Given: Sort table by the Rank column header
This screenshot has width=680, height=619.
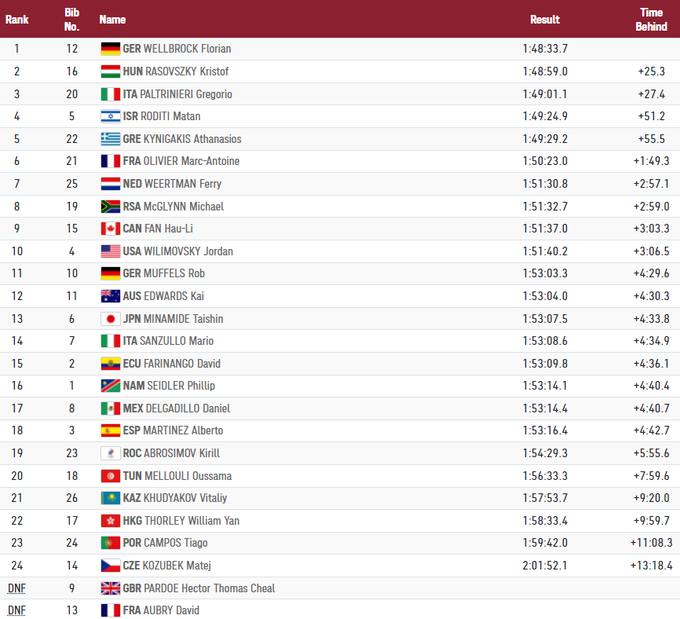Looking at the screenshot, I should point(17,19).
